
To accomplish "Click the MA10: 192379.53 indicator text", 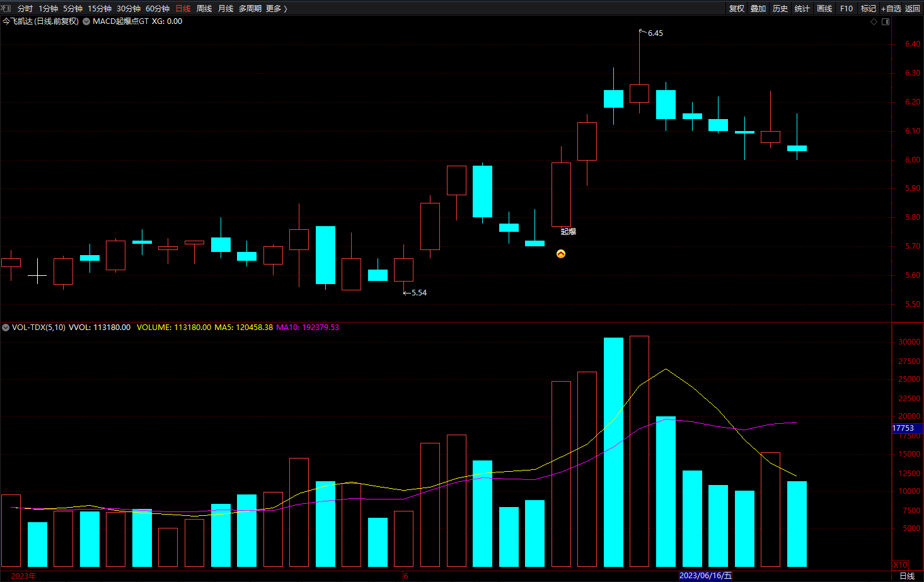I will (308, 328).
